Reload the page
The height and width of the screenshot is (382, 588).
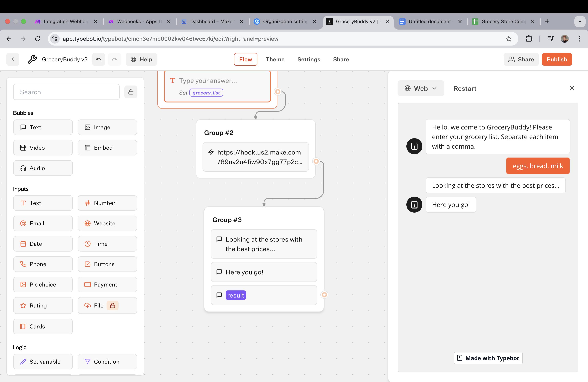37,39
